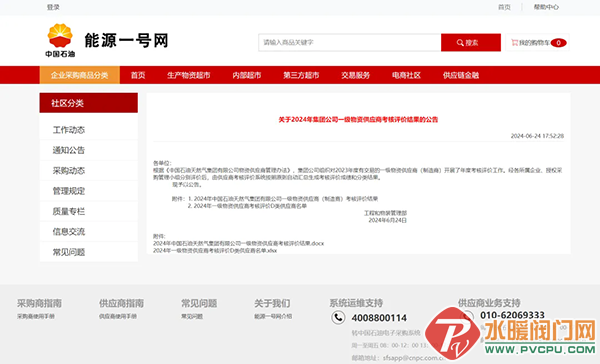
Task: Open 采购商使用手册 footer link
Action: pyautogui.click(x=36, y=316)
